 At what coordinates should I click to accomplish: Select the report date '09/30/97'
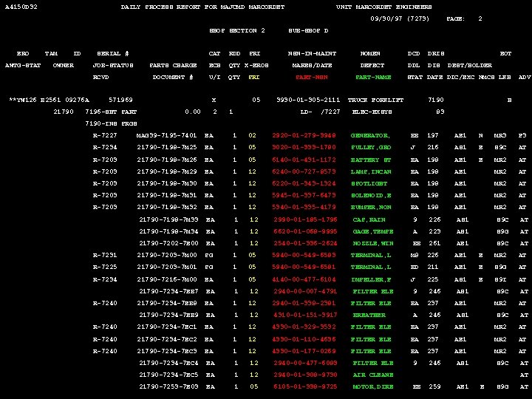pyautogui.click(x=386, y=18)
